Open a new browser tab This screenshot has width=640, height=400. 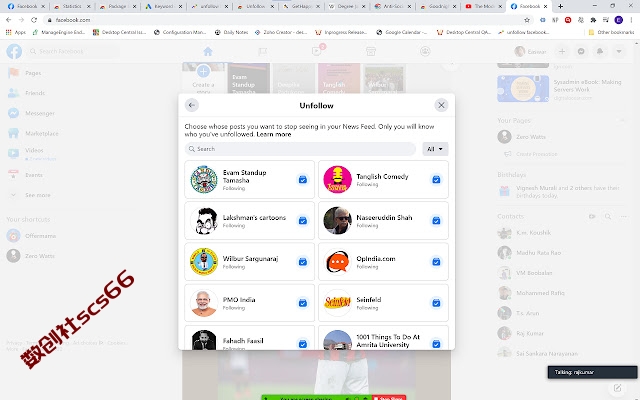[560, 6]
